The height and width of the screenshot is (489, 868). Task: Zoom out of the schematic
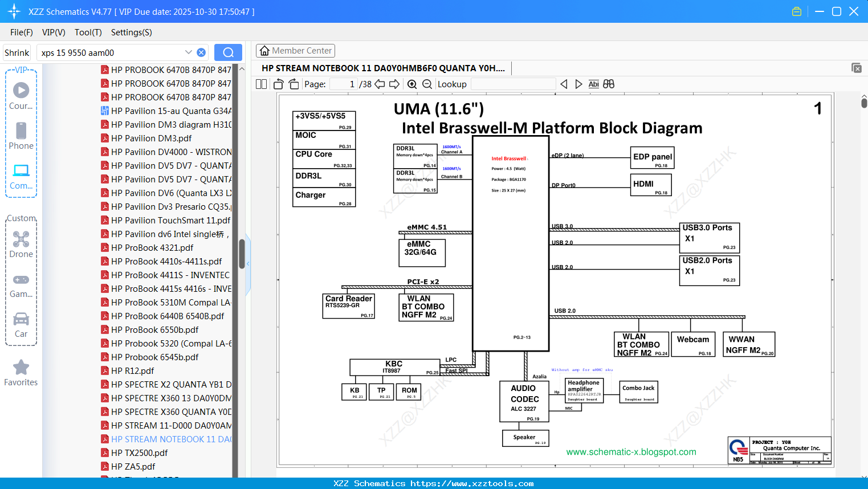pyautogui.click(x=427, y=84)
